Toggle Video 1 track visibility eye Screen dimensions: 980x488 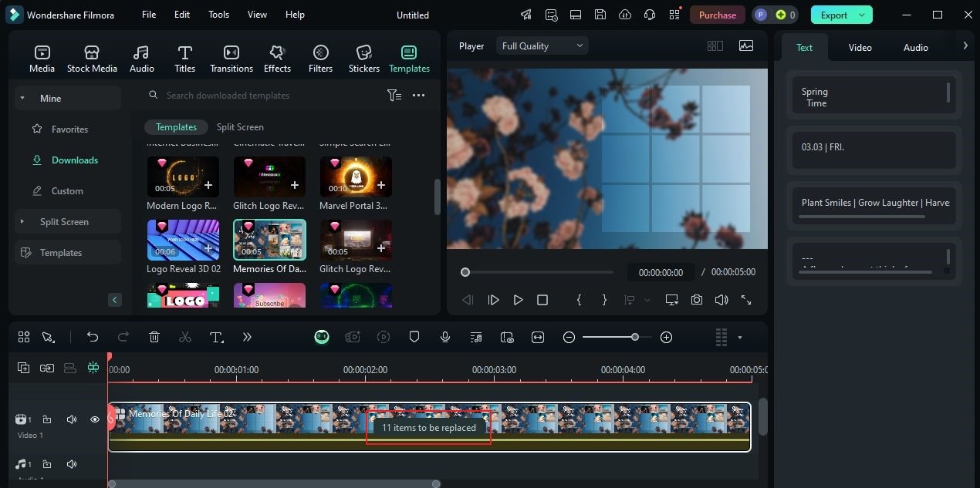95,419
